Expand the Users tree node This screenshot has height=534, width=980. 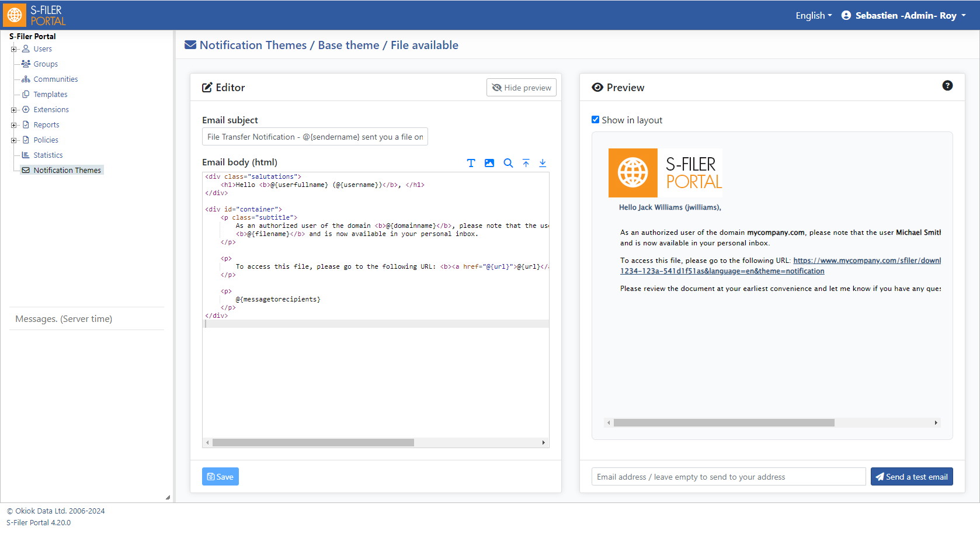(x=13, y=49)
